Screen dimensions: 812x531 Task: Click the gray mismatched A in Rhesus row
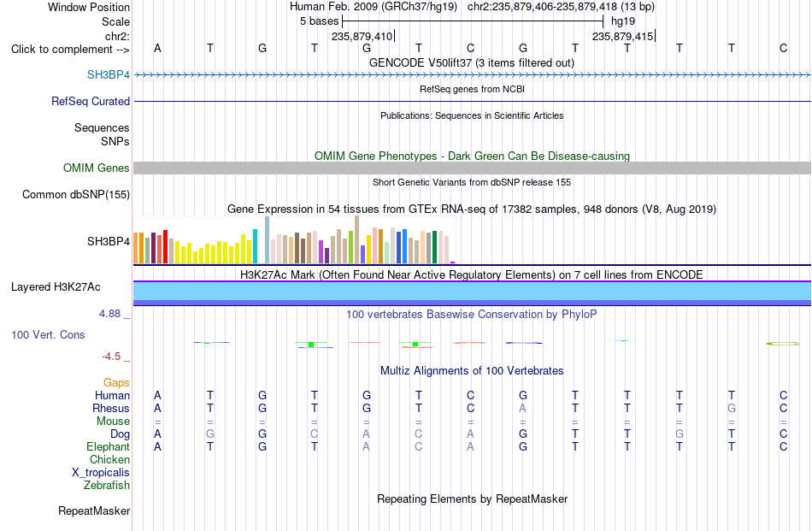[522, 408]
